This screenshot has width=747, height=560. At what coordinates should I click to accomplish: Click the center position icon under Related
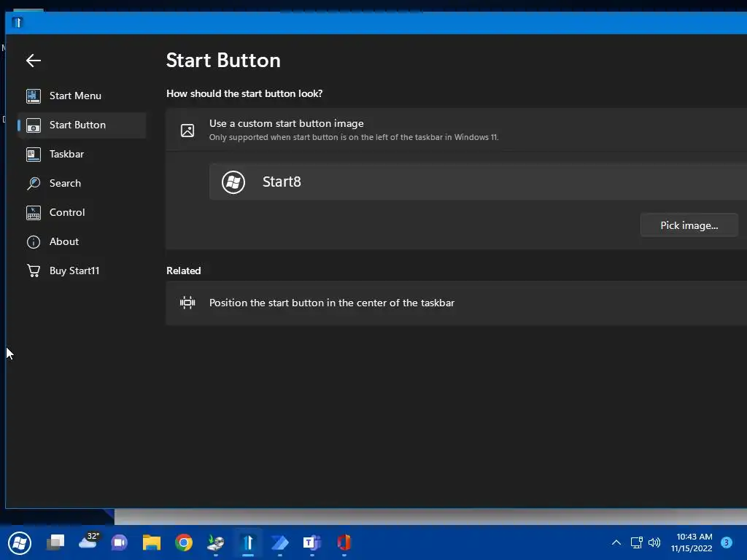pos(187,303)
